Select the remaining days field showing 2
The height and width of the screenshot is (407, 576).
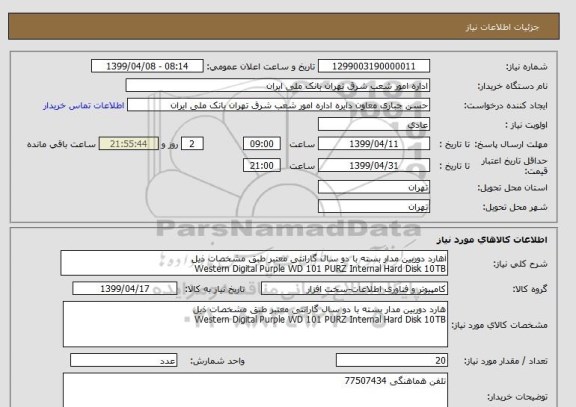click(x=192, y=144)
